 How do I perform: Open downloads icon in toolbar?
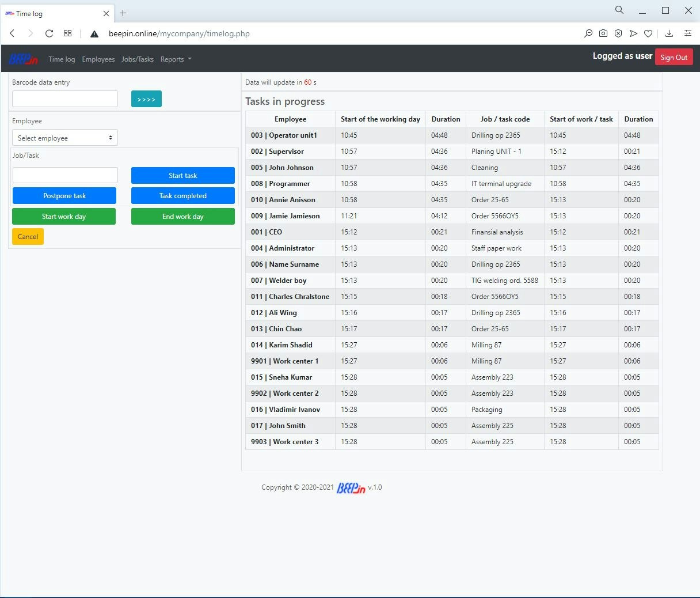(669, 33)
